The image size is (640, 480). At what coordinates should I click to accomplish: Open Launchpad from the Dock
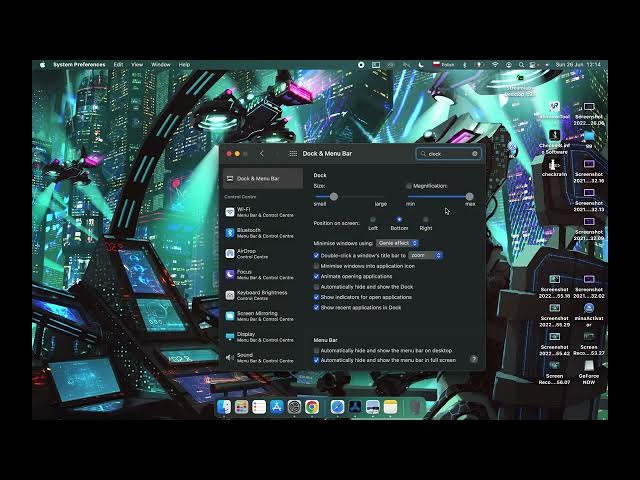[241, 407]
